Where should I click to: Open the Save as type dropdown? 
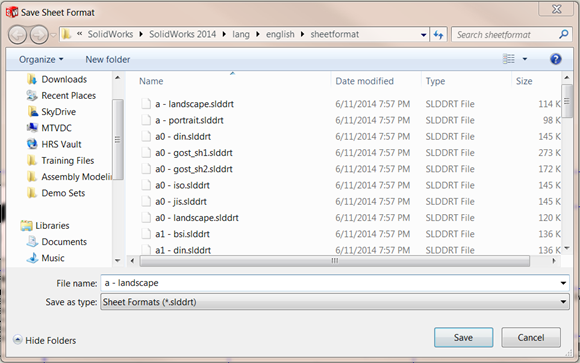point(335,302)
